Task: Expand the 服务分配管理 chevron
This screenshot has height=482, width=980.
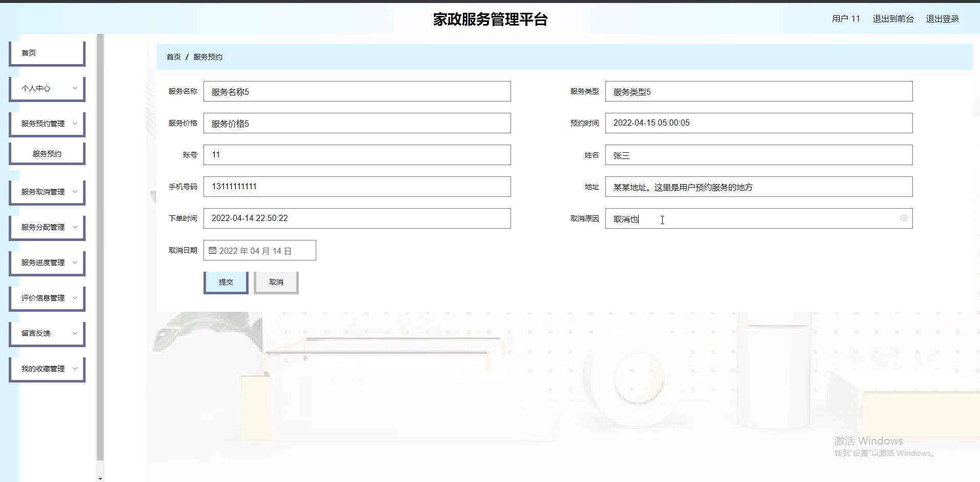Action: click(75, 227)
